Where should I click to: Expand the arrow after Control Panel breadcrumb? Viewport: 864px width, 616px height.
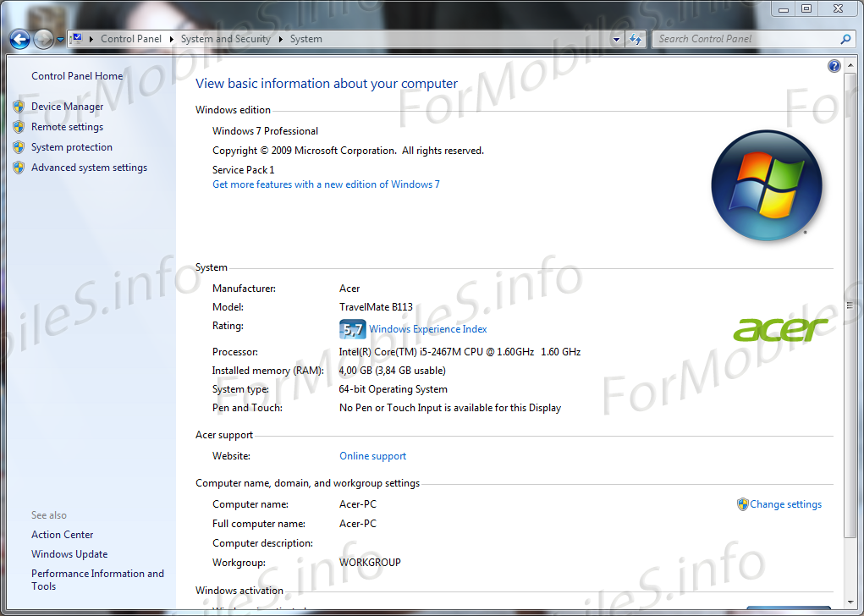click(171, 39)
